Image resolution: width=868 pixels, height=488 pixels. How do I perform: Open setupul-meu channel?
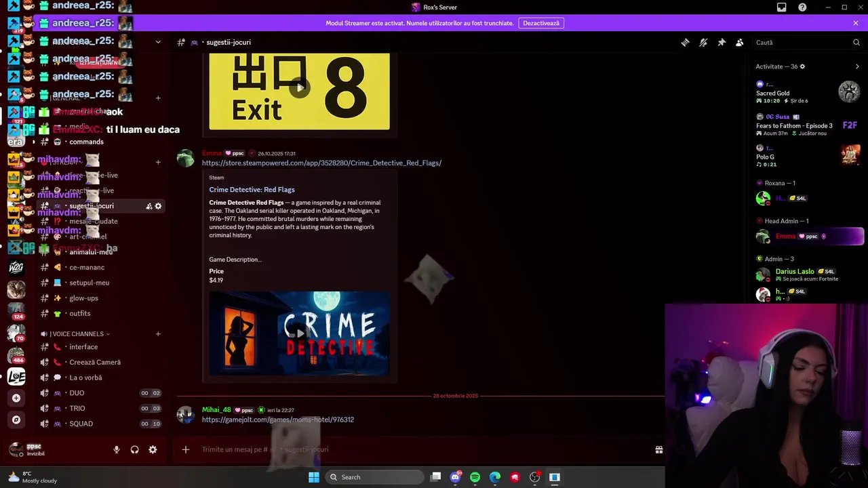point(89,283)
